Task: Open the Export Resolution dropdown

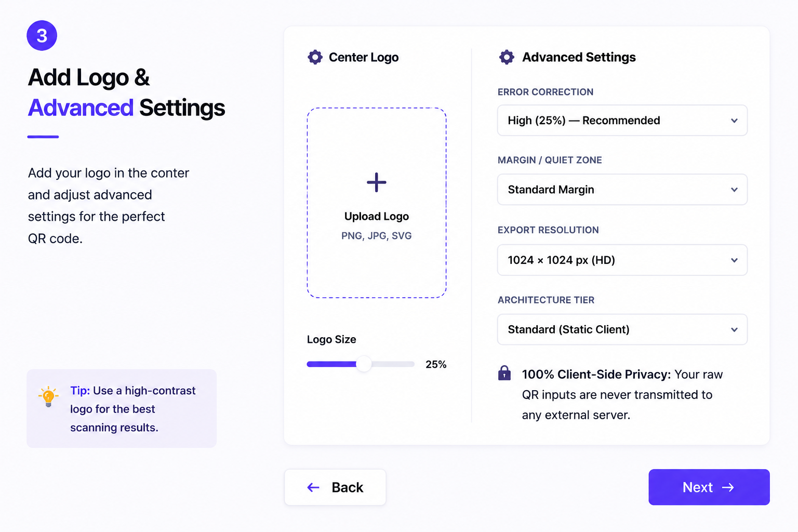Action: 622,260
